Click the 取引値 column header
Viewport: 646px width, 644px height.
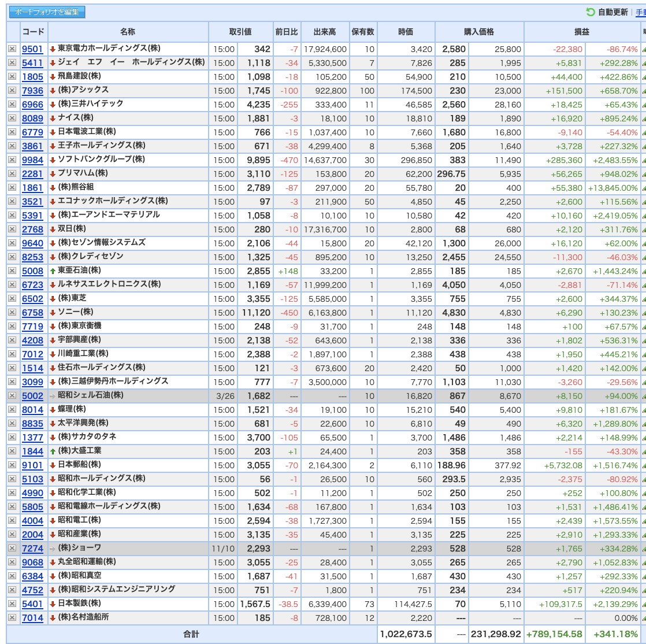(240, 32)
